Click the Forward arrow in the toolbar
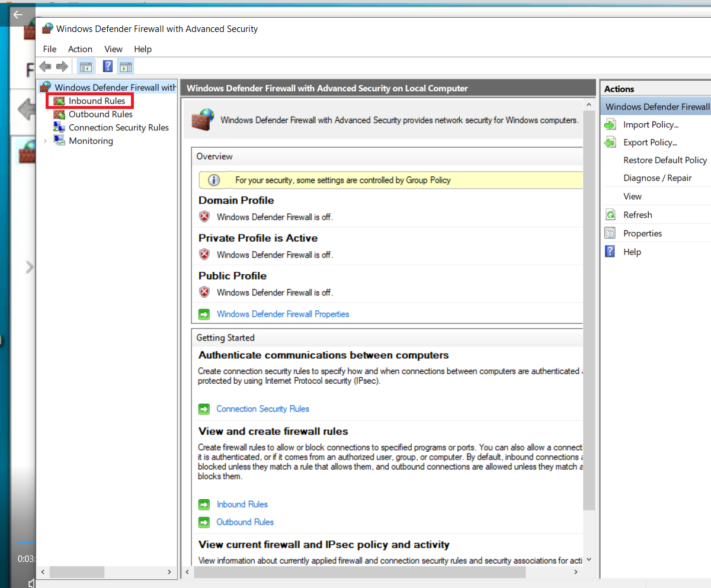Image resolution: width=711 pixels, height=588 pixels. 62,66
